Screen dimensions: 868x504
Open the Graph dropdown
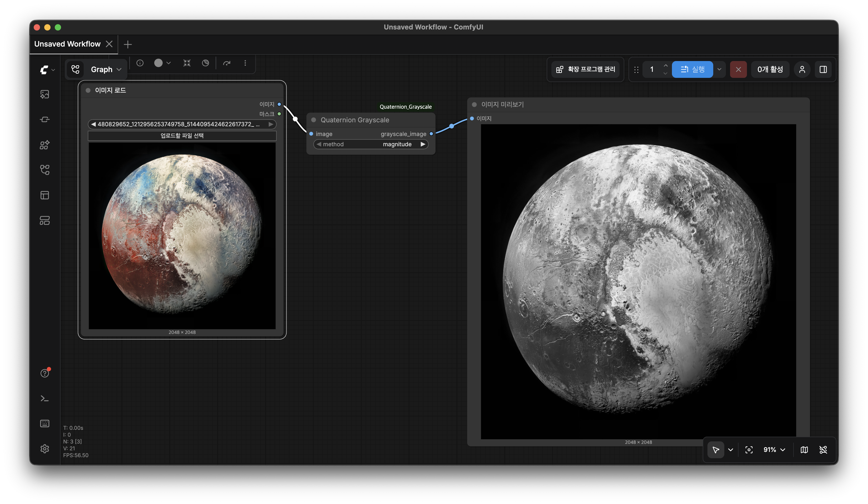(x=106, y=69)
